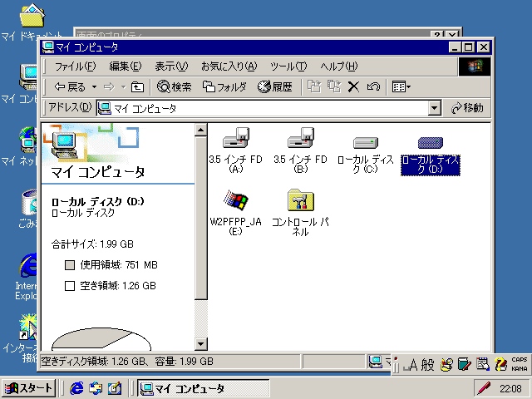The image size is (532, 399).
Task: Click the left pane scrollbar thumb
Action: (x=201, y=218)
